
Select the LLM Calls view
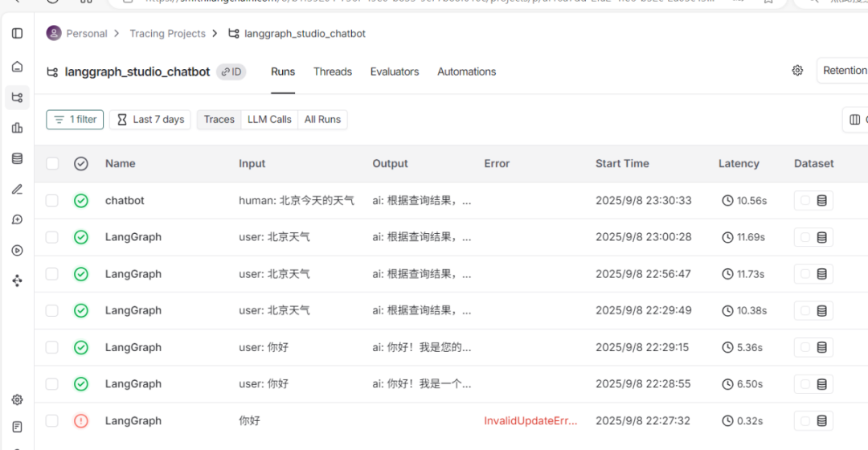pyautogui.click(x=269, y=120)
